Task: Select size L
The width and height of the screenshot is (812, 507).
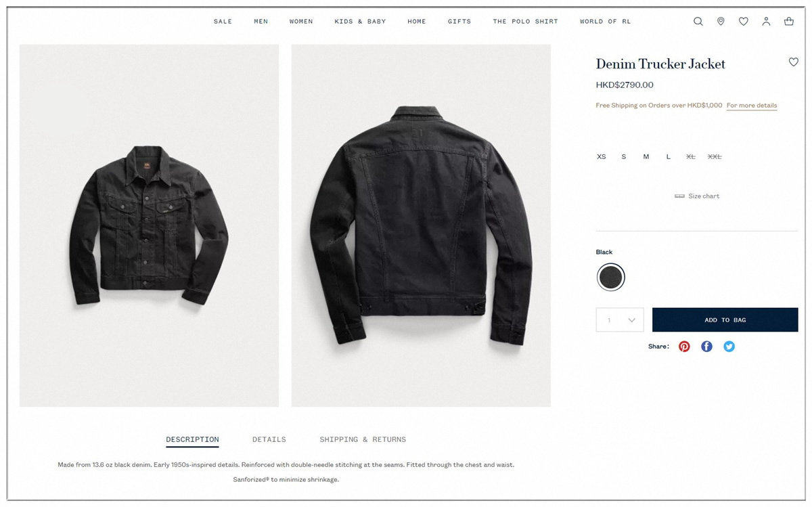Action: click(x=668, y=157)
